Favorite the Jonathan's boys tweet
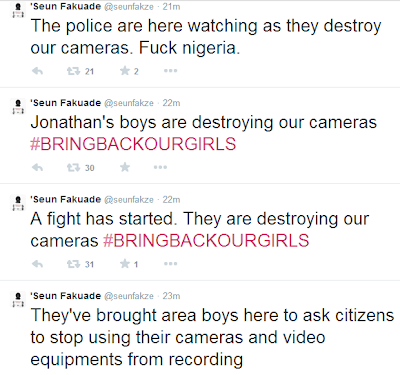Viewport: 400px width, 375px height. coord(125,167)
